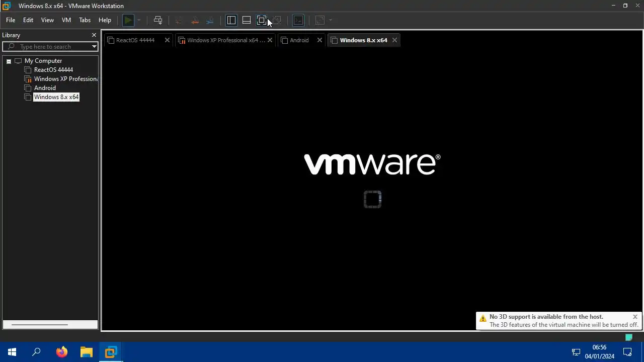Click the ReactOS 44444 VM icon in Library

click(28, 70)
